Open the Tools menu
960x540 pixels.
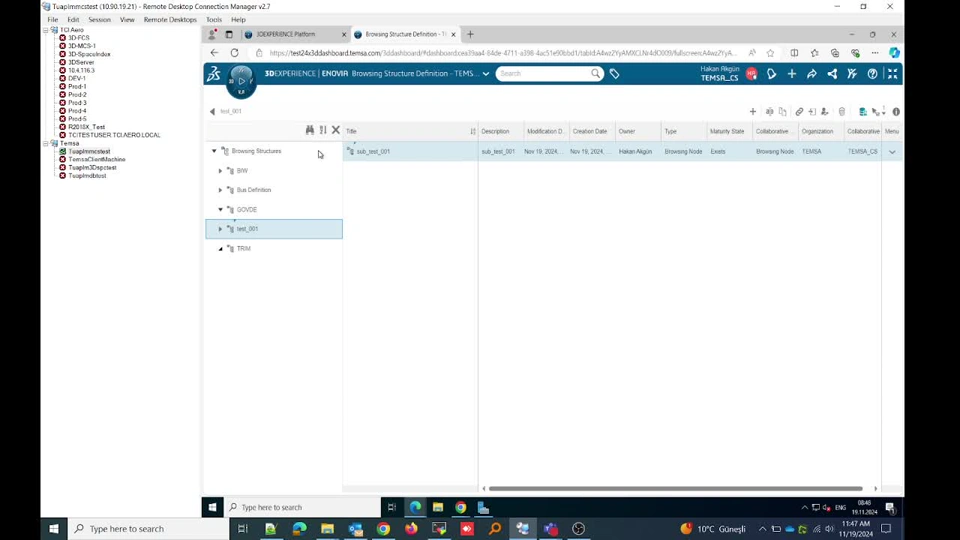[214, 20]
